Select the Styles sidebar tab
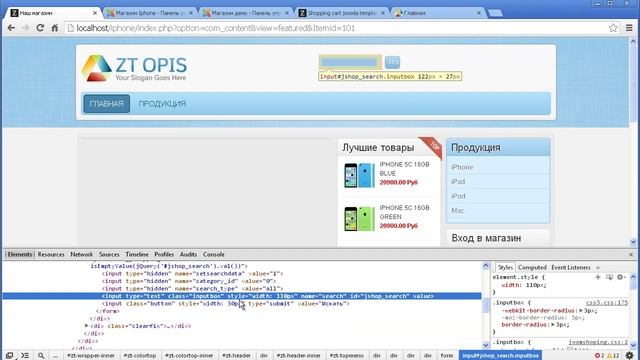The height and width of the screenshot is (360, 640). click(505, 267)
